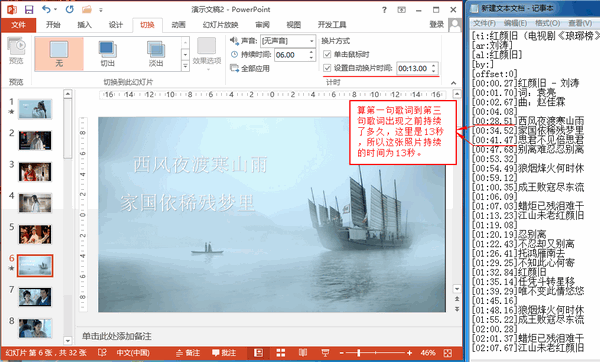Open the quick access toolbar customize arrow
Image resolution: width=600 pixels, height=362 pixels.
click(x=101, y=10)
